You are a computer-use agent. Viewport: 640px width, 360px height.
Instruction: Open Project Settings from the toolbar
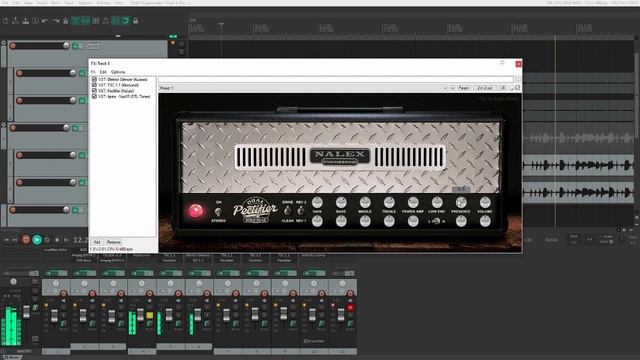[x=35, y=20]
